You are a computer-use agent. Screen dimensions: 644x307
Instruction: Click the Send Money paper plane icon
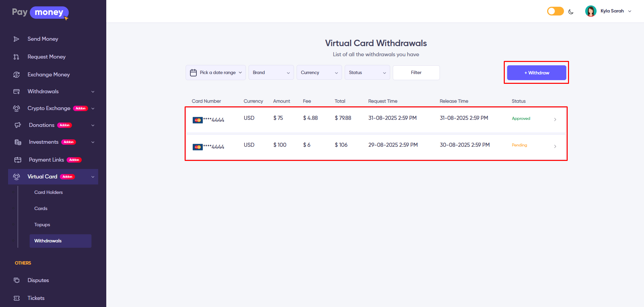[16, 39]
